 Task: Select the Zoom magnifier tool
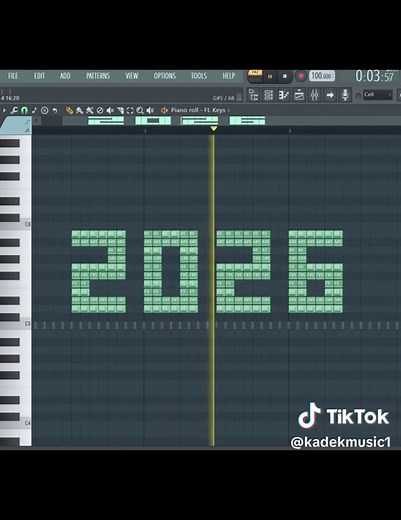tap(140, 110)
